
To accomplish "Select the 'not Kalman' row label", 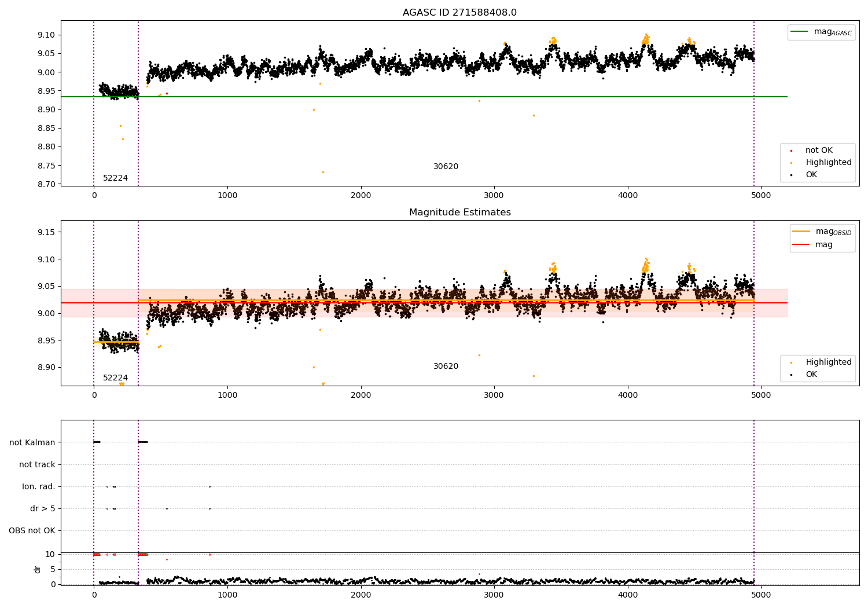I will pos(32,442).
